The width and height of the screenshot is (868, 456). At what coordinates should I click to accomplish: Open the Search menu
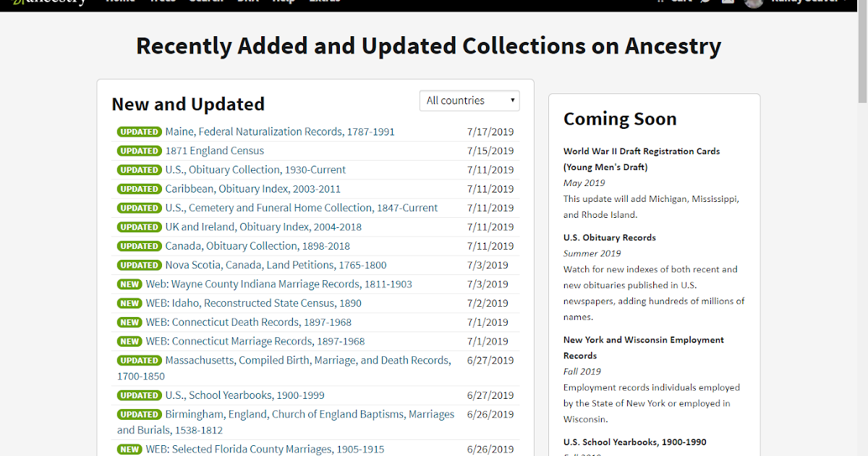(205, 1)
